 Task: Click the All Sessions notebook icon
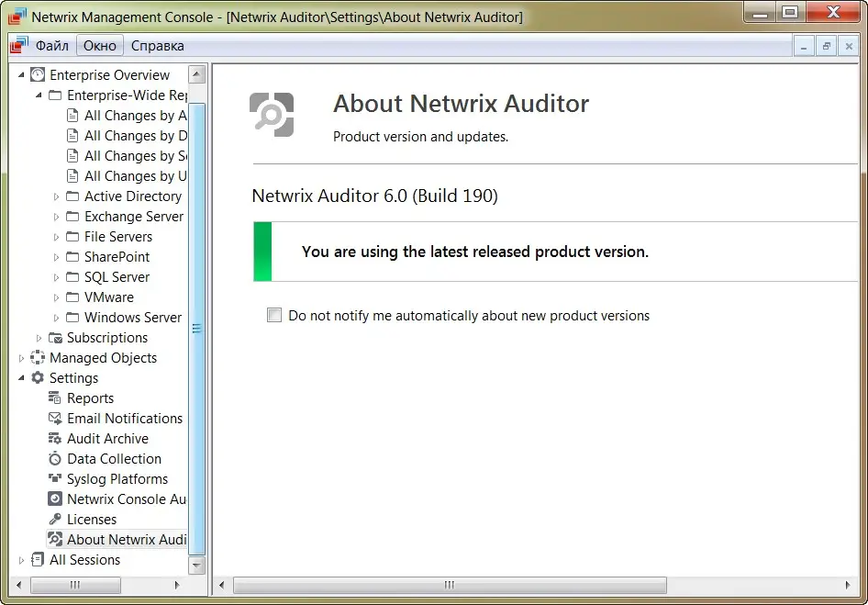tap(38, 560)
